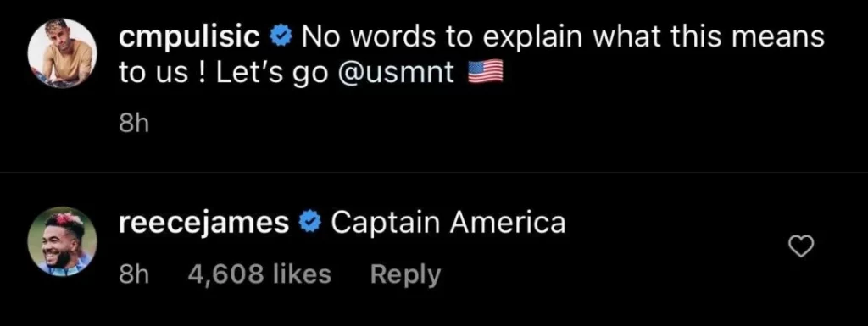View who gave the 4,608 likes
This screenshot has height=326, width=868.
point(259,274)
